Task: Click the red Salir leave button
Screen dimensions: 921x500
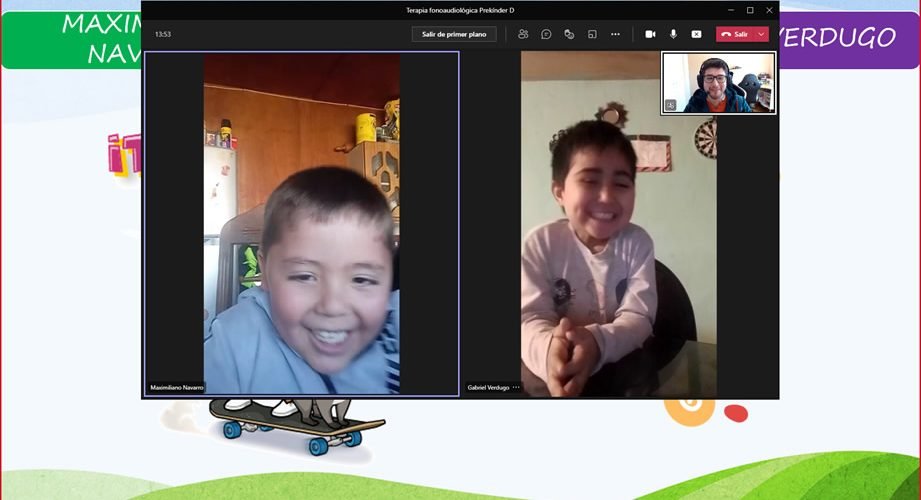Action: pyautogui.click(x=735, y=34)
